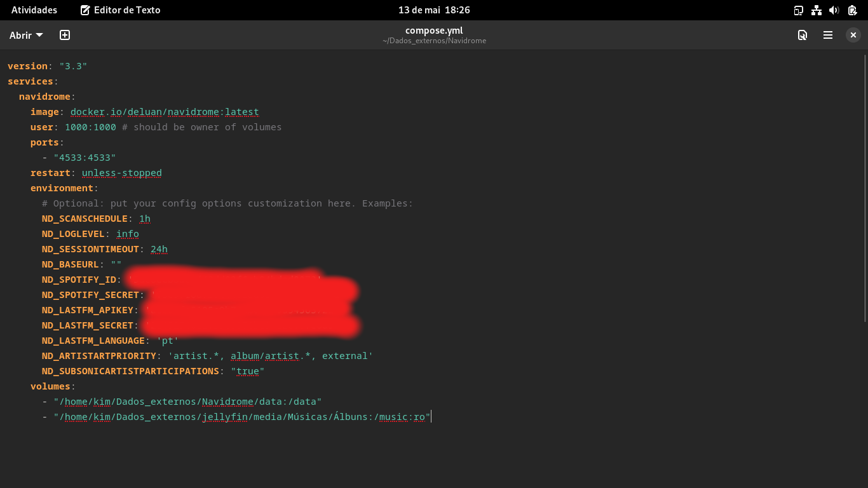Click the "volumes" key
This screenshot has width=868, height=488.
pyautogui.click(x=50, y=386)
